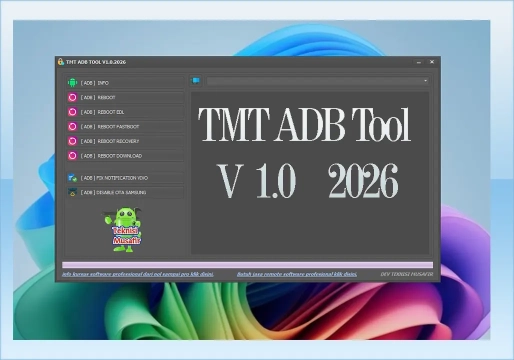Run the [ADB] REBOOT DOWNLOAD command
Viewport: 514px width, 360px height.
(125, 156)
